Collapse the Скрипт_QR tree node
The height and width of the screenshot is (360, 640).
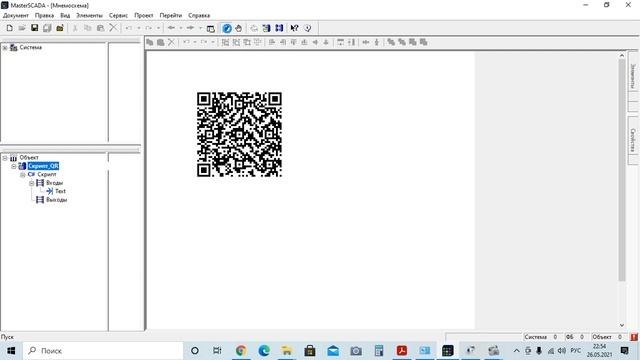click(x=14, y=166)
